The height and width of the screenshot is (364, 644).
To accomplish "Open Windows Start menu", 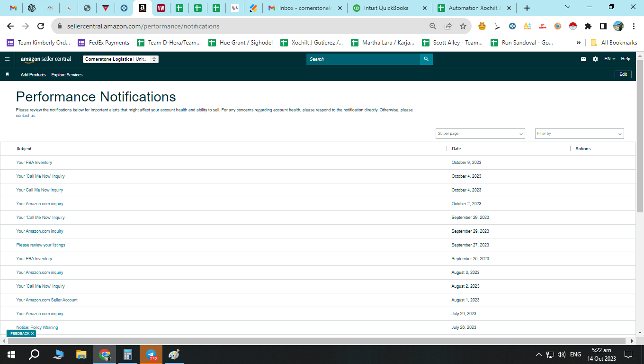I will click(x=11, y=355).
